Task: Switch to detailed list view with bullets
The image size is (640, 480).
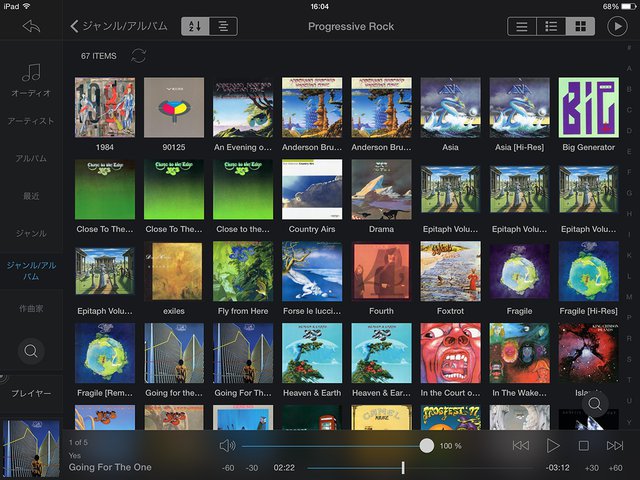Action: click(x=550, y=26)
